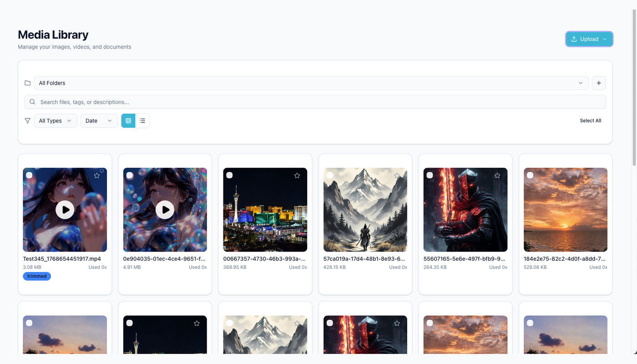
Task: Tick checkbox on second-row mountain painting image
Action: 229,323
